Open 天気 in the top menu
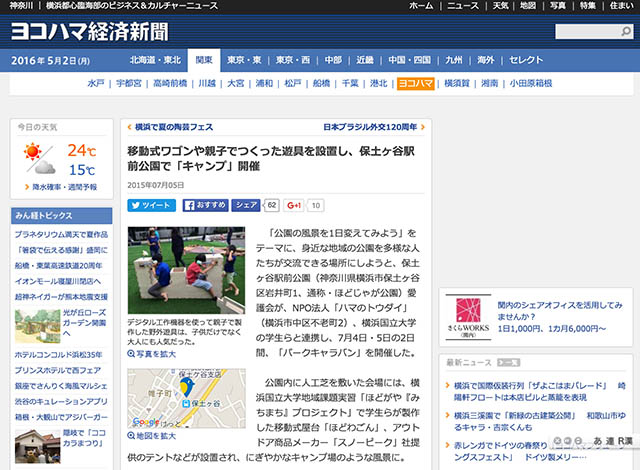Viewport: 640px width, 470px height. pos(500,6)
